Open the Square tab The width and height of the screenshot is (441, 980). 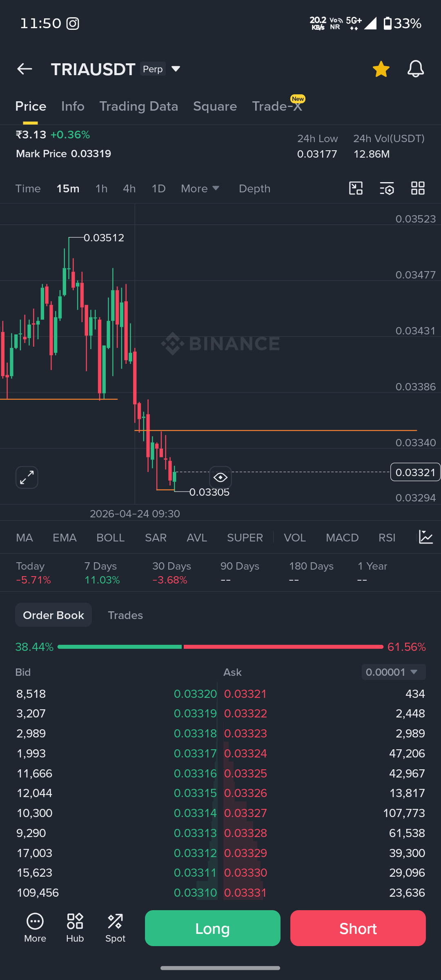(x=215, y=106)
